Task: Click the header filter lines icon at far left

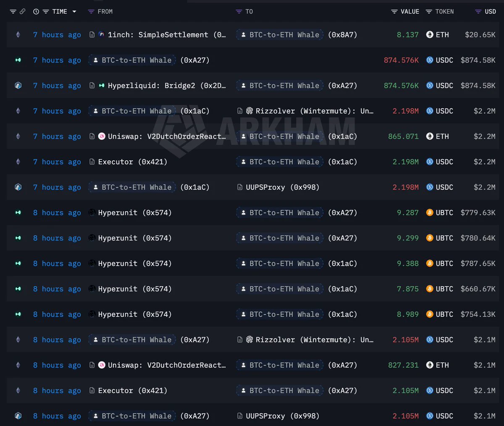Action: [13, 12]
